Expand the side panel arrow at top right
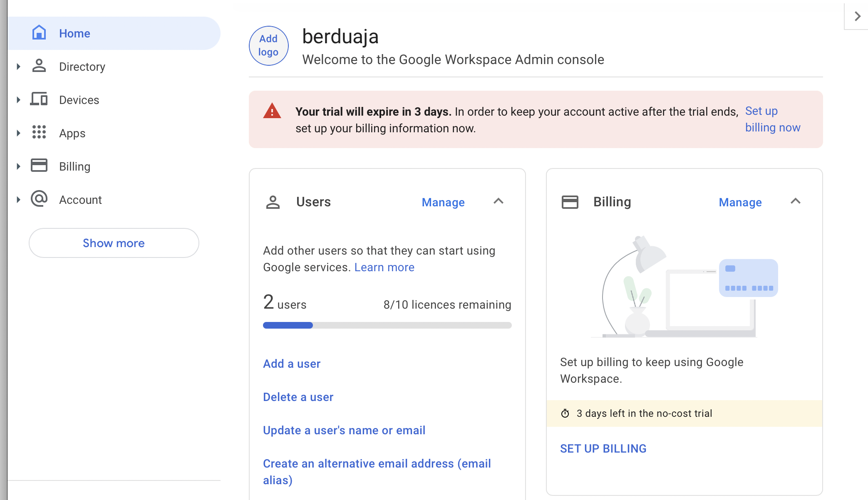This screenshot has height=500, width=868. tap(857, 17)
